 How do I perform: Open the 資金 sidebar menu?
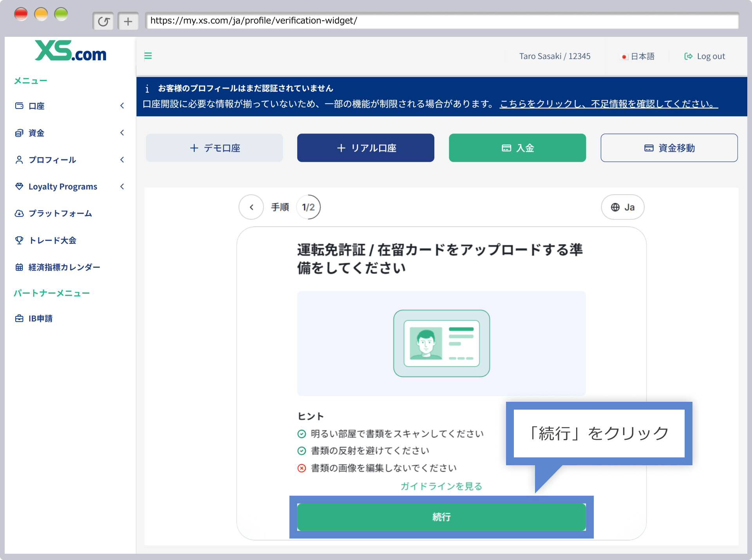70,133
